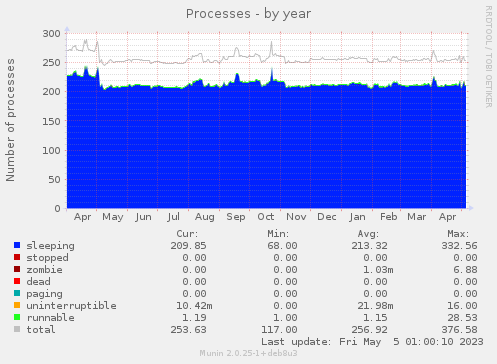The width and height of the screenshot is (497, 364).
Task: Click sleeping minimum value 68.00
Action: pos(282,246)
